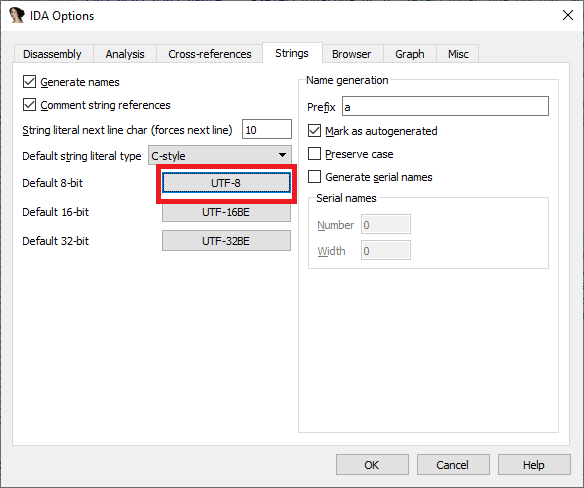The height and width of the screenshot is (488, 584).
Task: Click the UTF-32BE encoding button
Action: click(226, 241)
